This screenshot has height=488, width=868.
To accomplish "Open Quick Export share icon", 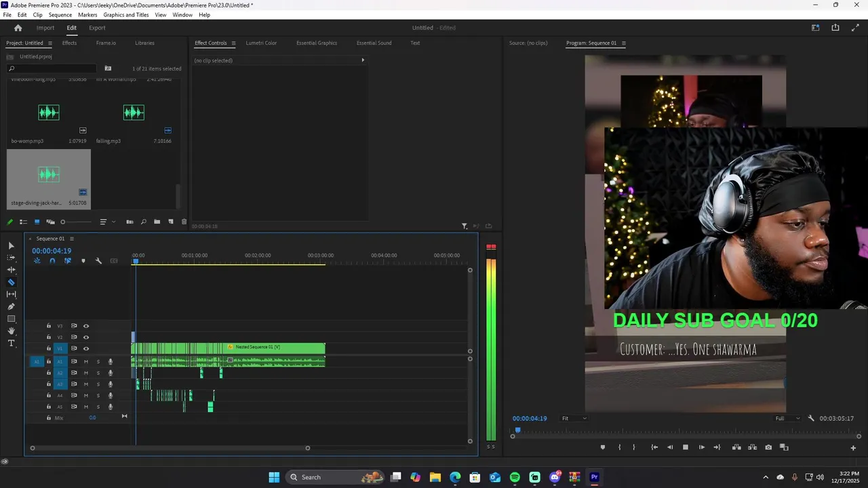I will 835,28.
